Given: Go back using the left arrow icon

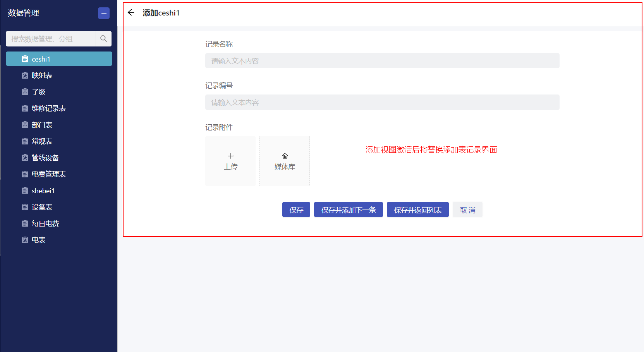Looking at the screenshot, I should click(131, 13).
